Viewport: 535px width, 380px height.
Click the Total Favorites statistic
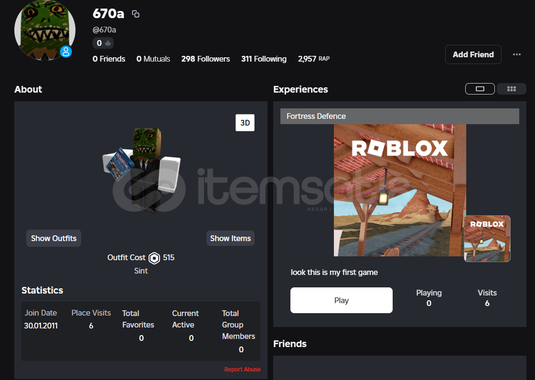point(138,325)
